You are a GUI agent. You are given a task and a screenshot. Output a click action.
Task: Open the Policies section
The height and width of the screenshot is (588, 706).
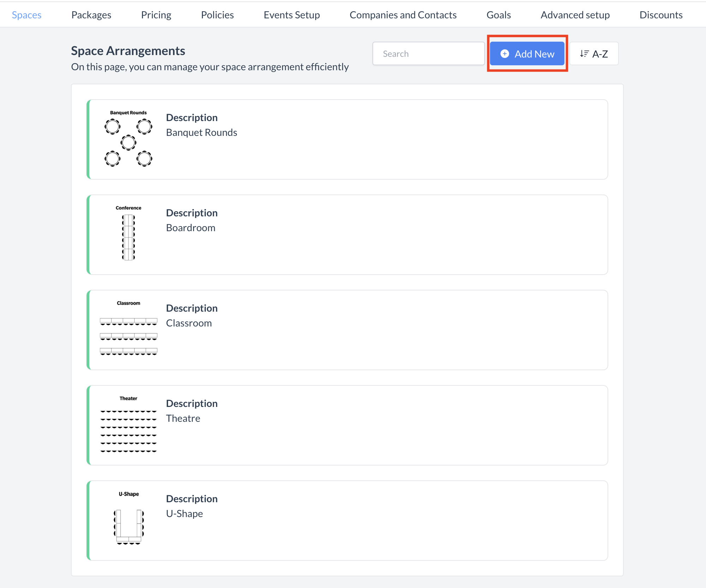[x=217, y=15]
